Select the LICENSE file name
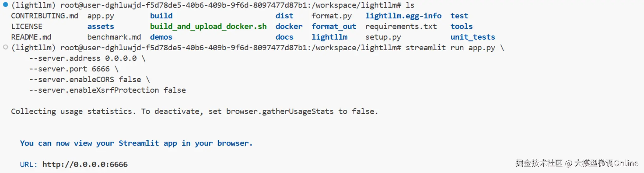644x173 pixels. (x=27, y=27)
